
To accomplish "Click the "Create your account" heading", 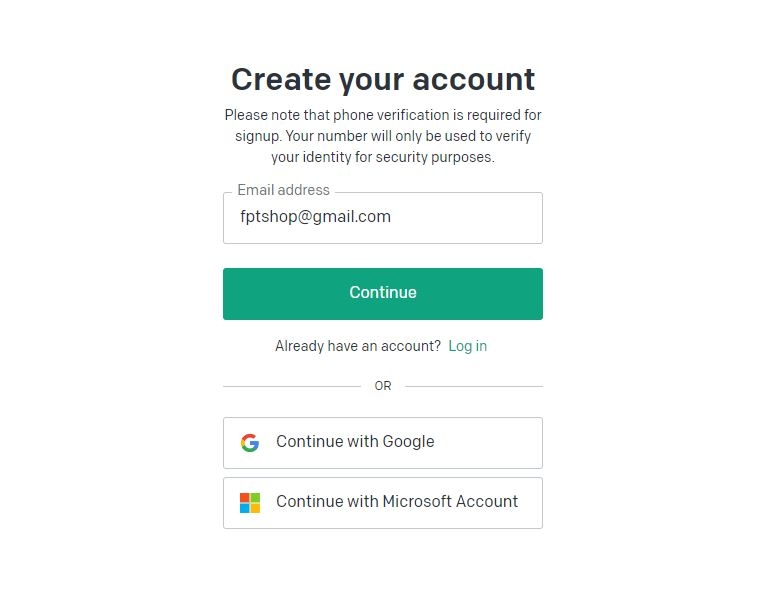I will point(382,79).
